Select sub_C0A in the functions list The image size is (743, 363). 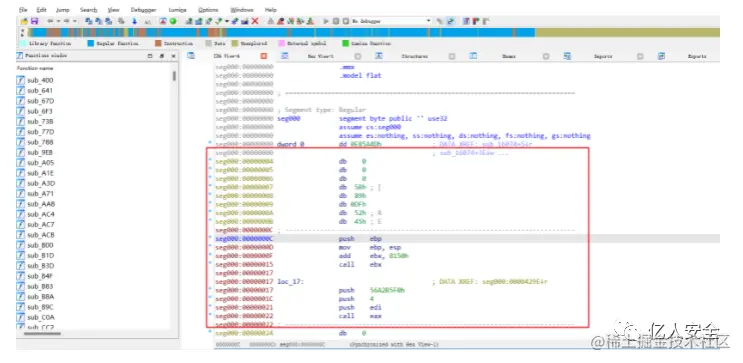[40, 317]
